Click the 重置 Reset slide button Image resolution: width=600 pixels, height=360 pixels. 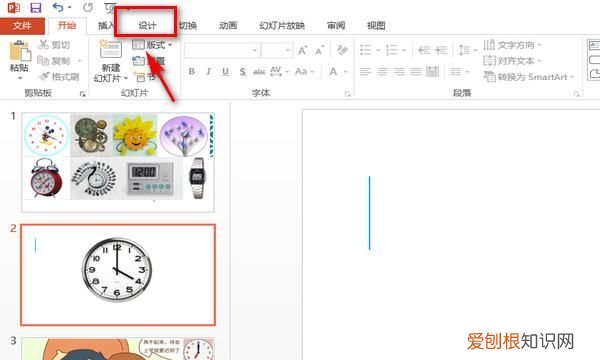click(148, 61)
